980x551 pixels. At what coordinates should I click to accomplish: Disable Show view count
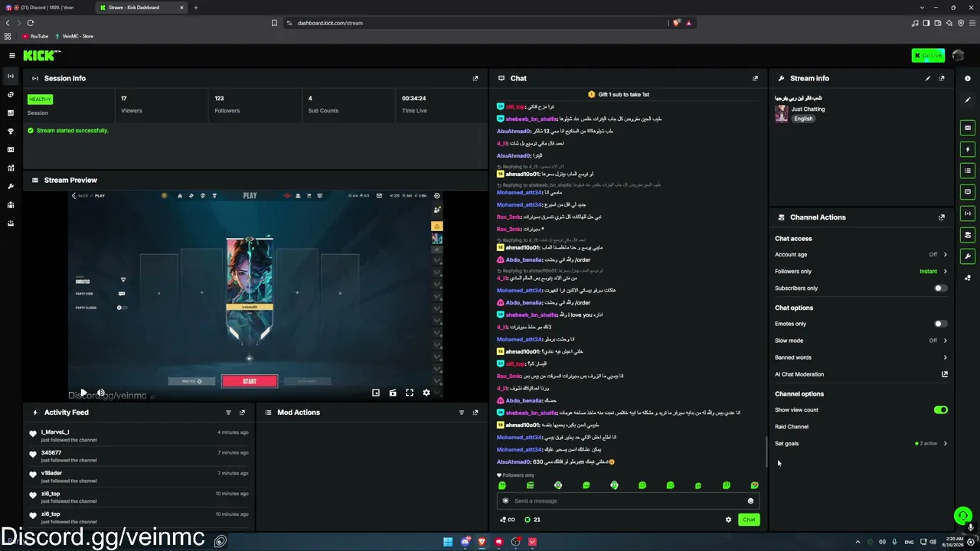click(940, 410)
